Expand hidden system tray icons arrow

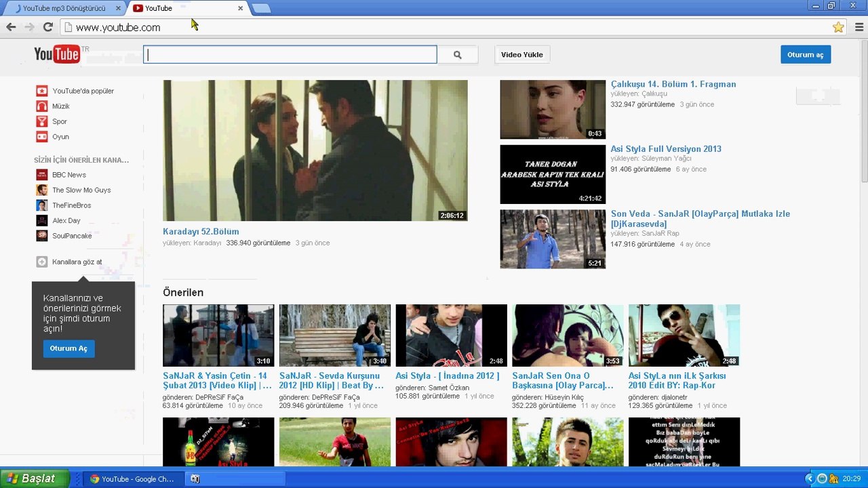click(x=809, y=479)
